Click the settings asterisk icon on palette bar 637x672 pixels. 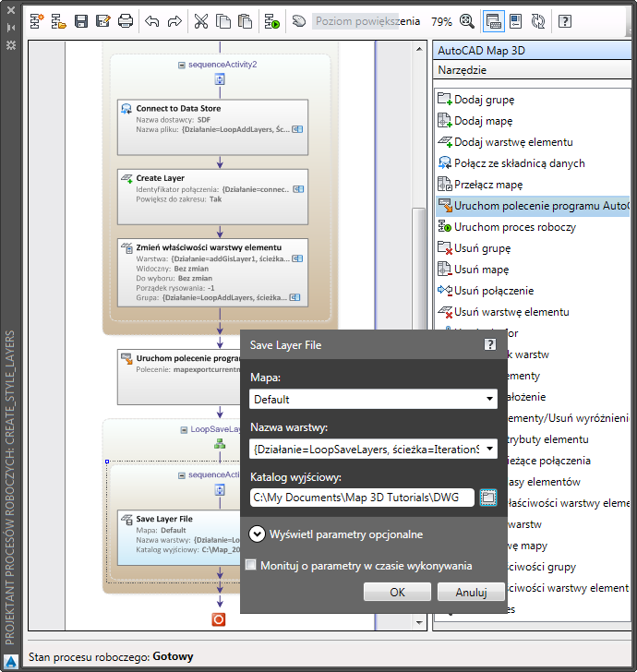tap(11, 45)
